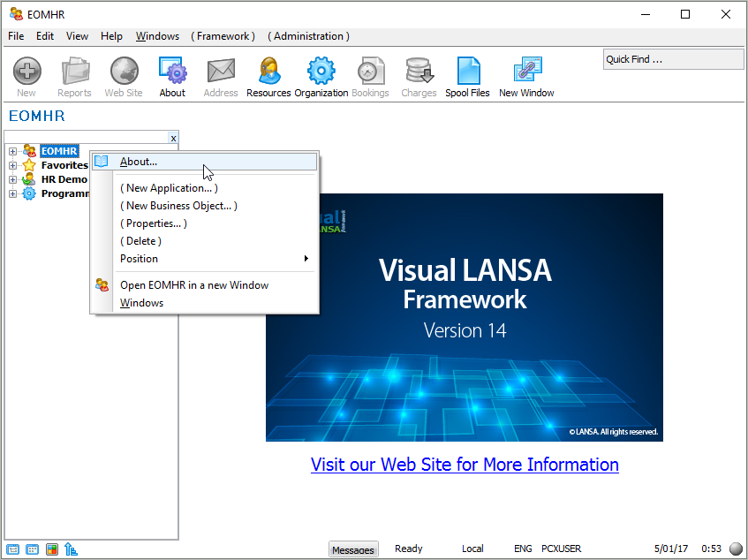Click the Favorites star icon
This screenshot has width=748, height=560.
(29, 165)
